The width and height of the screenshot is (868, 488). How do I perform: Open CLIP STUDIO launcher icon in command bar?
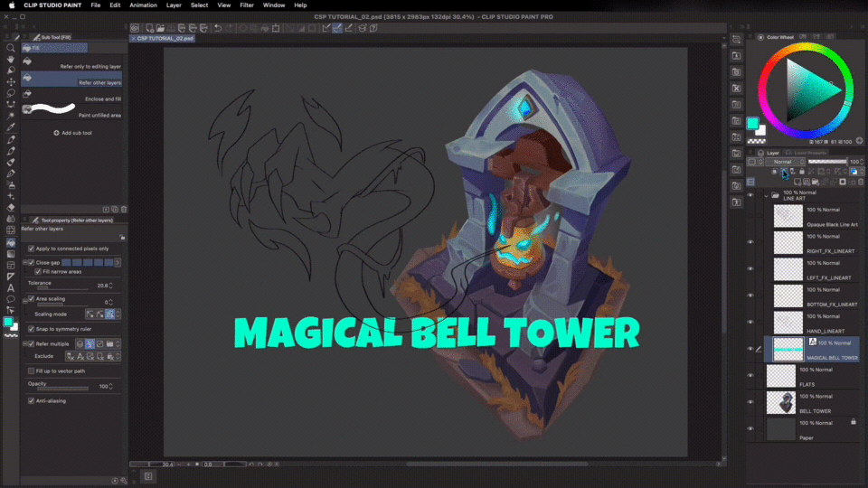pos(135,28)
